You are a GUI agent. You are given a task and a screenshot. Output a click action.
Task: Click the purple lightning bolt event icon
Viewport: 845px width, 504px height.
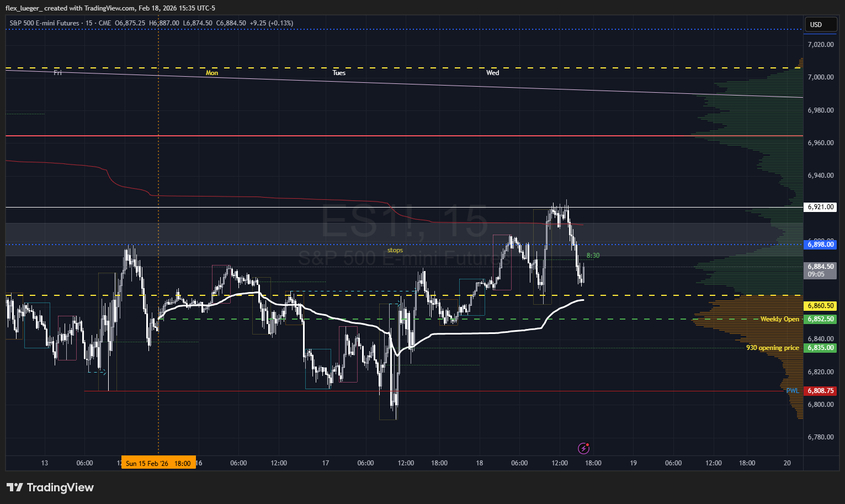[583, 448]
